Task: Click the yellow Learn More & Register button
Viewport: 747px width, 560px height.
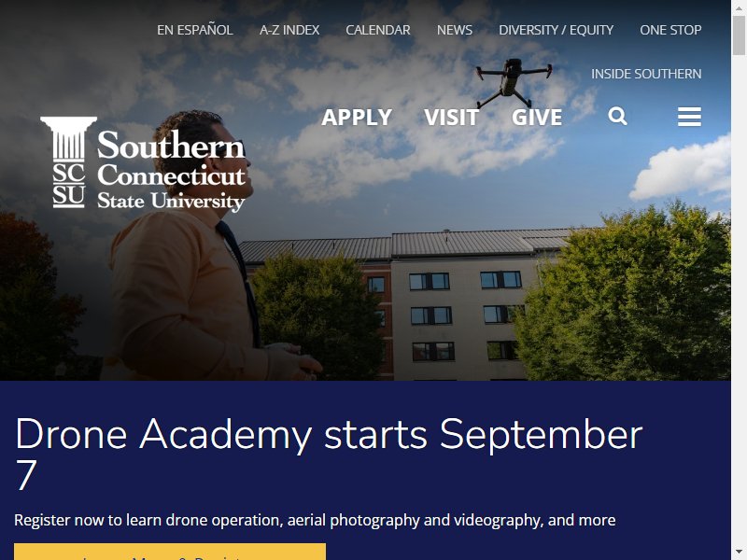Action: pyautogui.click(x=170, y=552)
